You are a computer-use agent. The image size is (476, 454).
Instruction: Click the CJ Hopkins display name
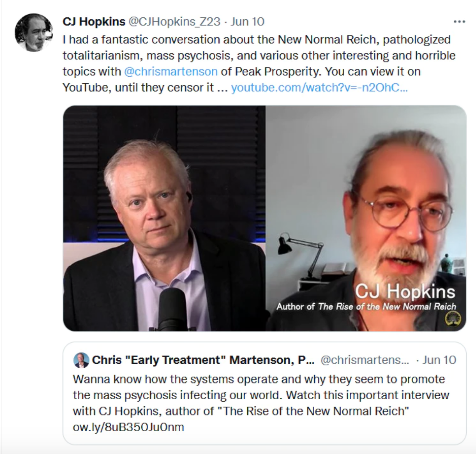(94, 22)
